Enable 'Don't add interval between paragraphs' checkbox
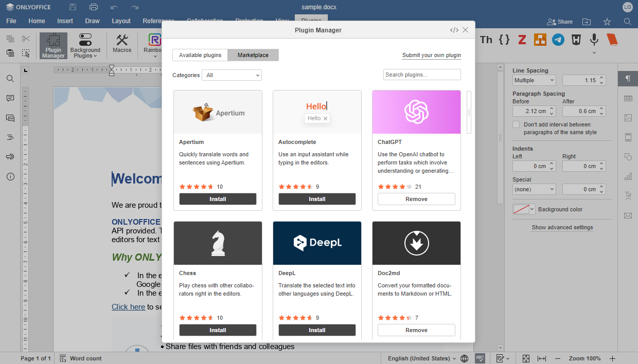This screenshot has height=364, width=638. (516, 124)
